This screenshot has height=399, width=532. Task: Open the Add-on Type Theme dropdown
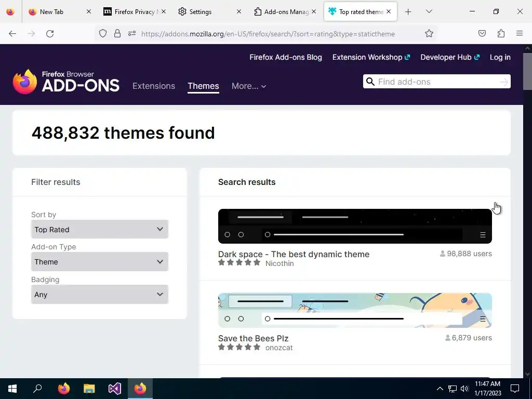pyautogui.click(x=100, y=262)
